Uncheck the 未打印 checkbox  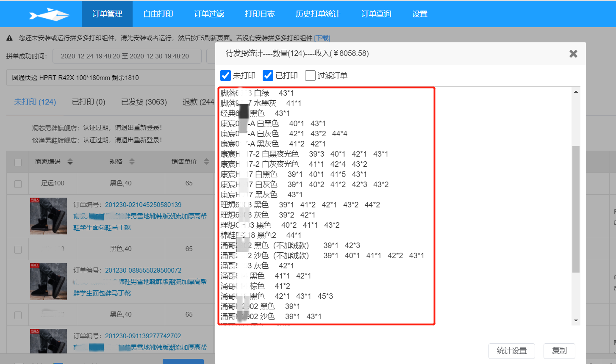tap(226, 76)
